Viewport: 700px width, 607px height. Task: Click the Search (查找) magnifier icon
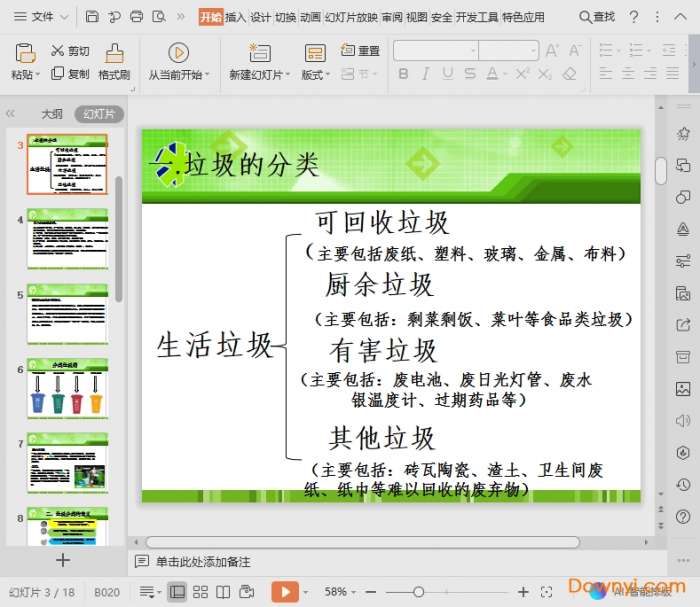pos(584,17)
